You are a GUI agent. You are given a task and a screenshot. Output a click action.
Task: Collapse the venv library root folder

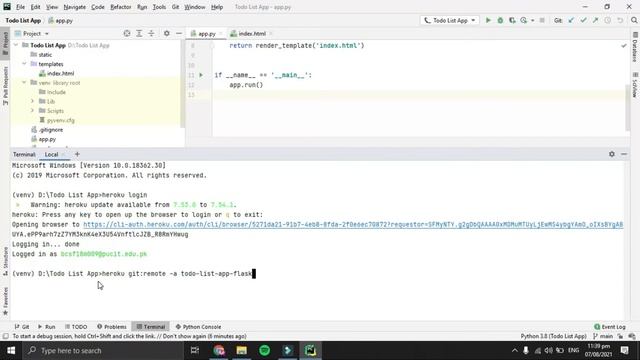tap(24, 82)
